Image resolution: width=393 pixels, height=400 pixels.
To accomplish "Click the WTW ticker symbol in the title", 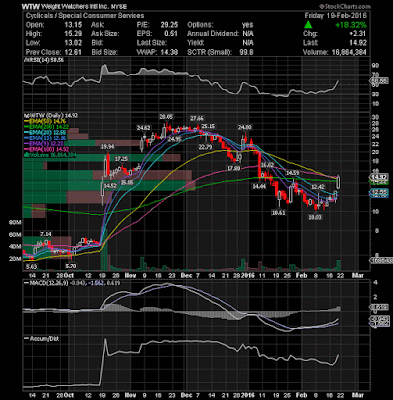I will 31,7.
